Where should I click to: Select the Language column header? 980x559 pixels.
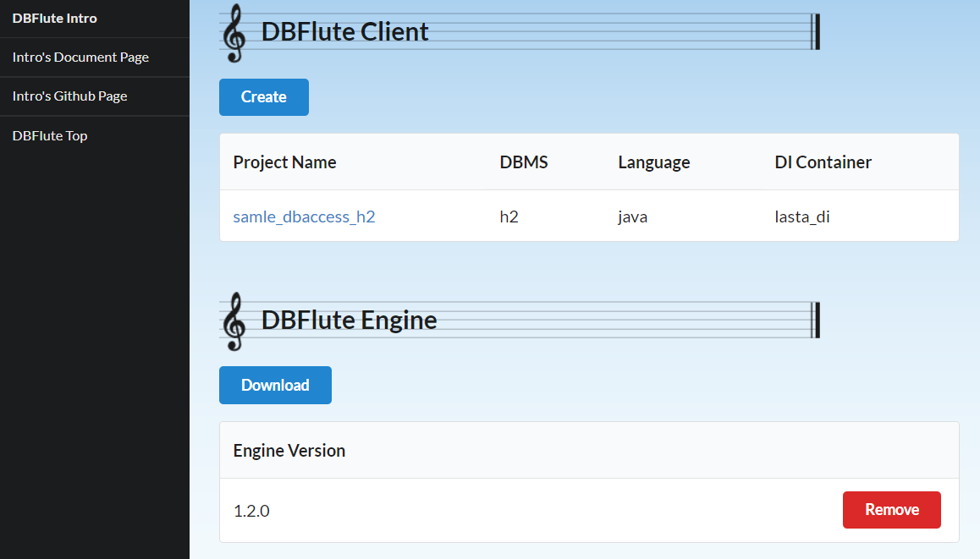coord(653,162)
